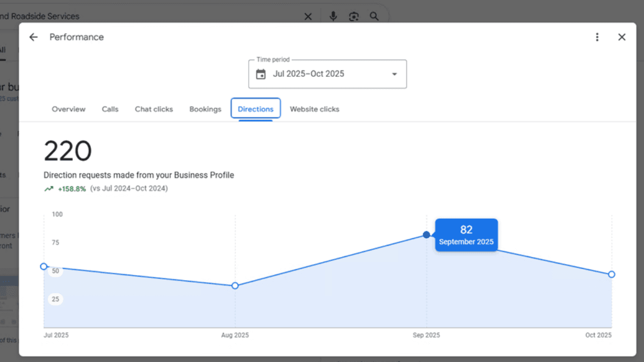Viewport: 644px width, 362px height.
Task: Close the Performance dialog
Action: [622, 37]
